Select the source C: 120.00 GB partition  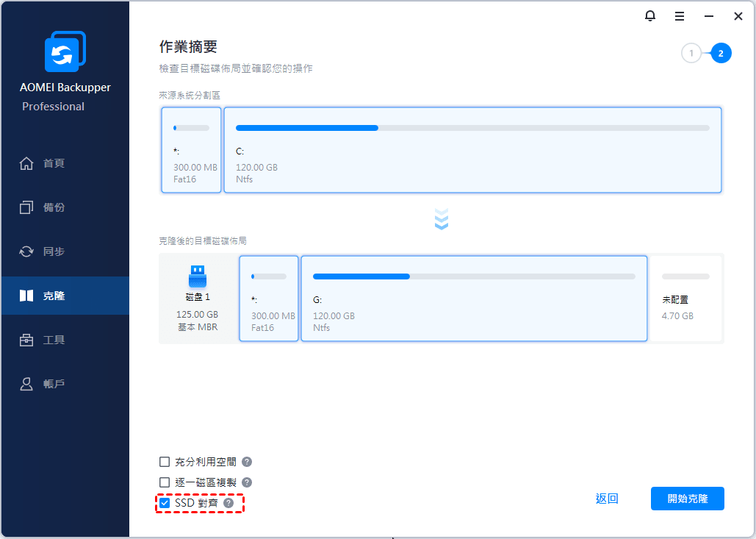click(473, 150)
